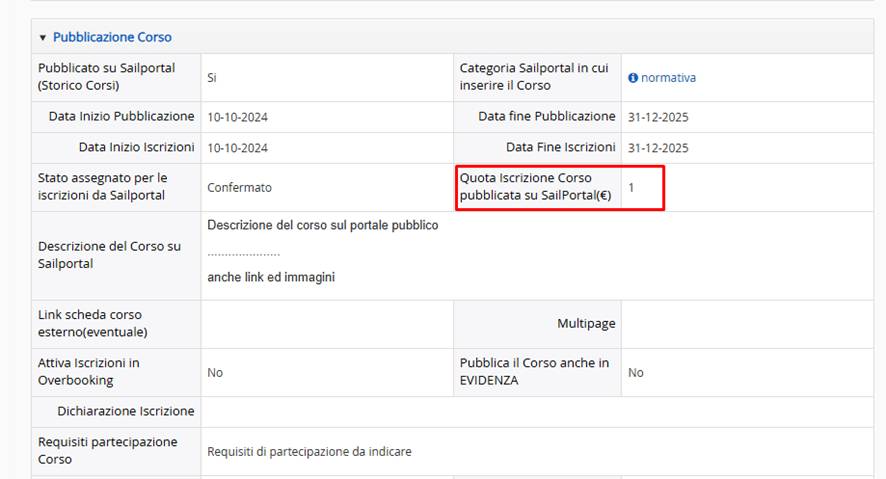Select the Data Inizio Pubblicazione value 10-10-2024

[x=237, y=117]
